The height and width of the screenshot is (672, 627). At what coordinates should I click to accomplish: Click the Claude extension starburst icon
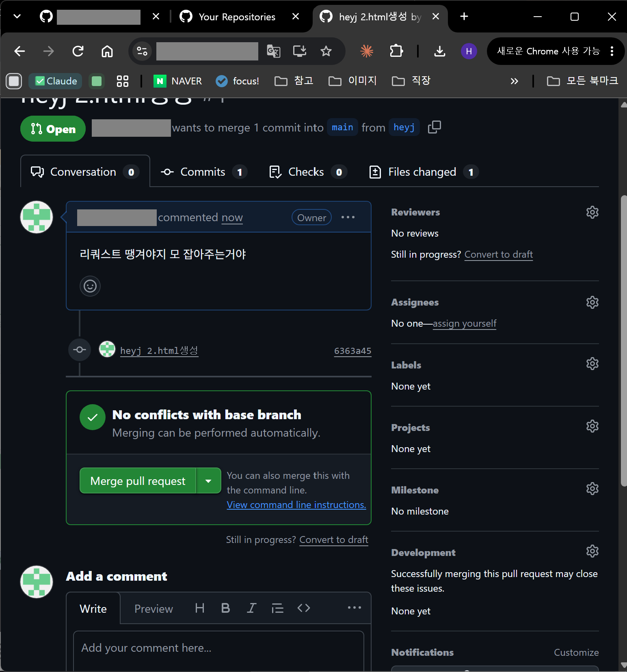(x=367, y=51)
